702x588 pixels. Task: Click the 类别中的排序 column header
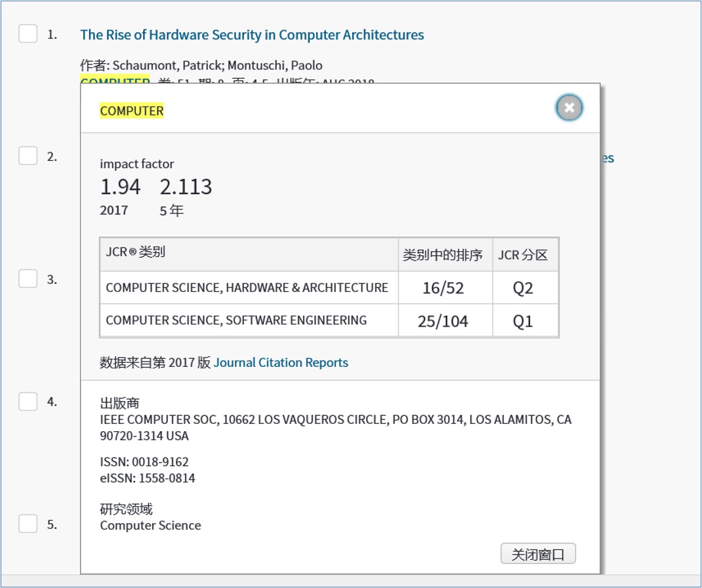click(x=442, y=255)
